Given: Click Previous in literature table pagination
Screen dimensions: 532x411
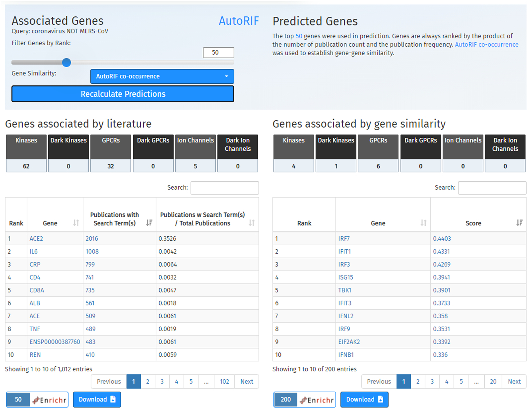Looking at the screenshot, I should [x=109, y=382].
